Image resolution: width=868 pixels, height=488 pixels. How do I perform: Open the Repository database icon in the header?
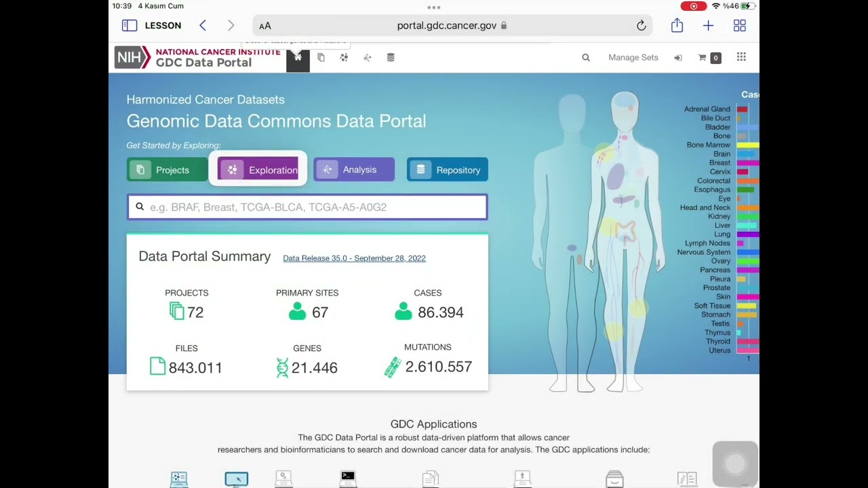tap(391, 58)
